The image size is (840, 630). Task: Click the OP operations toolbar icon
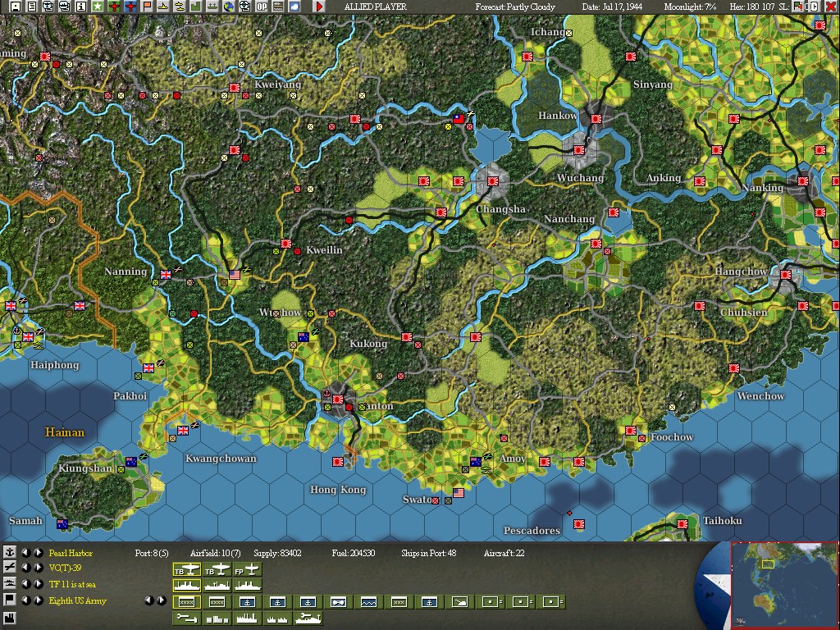click(x=262, y=7)
